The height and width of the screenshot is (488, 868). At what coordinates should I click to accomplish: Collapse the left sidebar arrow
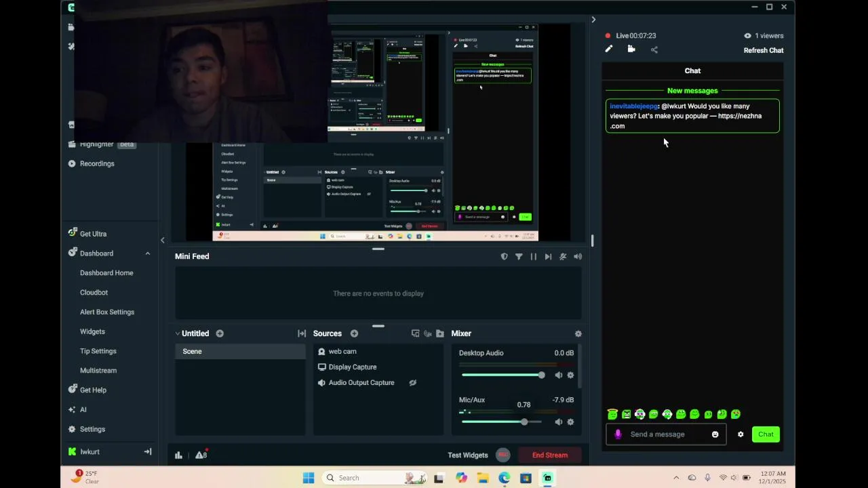click(162, 240)
